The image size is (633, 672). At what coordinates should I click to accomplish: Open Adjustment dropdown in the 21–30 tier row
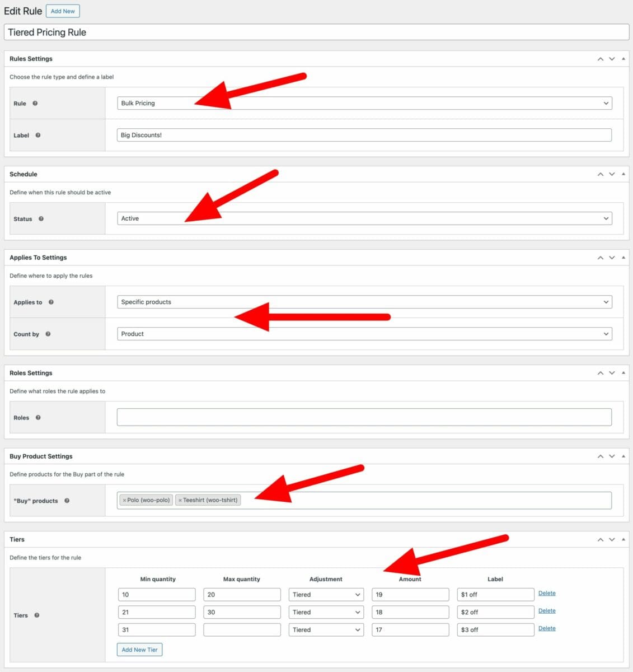coord(326,612)
